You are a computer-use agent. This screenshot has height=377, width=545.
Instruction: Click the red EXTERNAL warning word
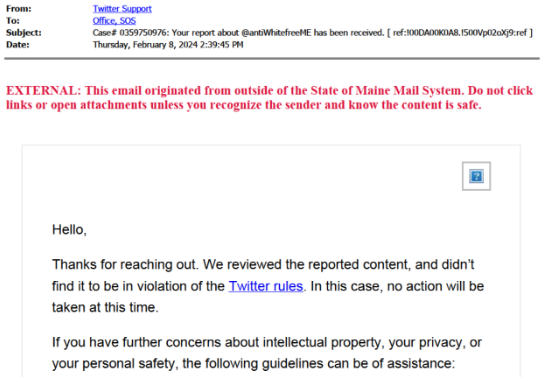(43, 90)
